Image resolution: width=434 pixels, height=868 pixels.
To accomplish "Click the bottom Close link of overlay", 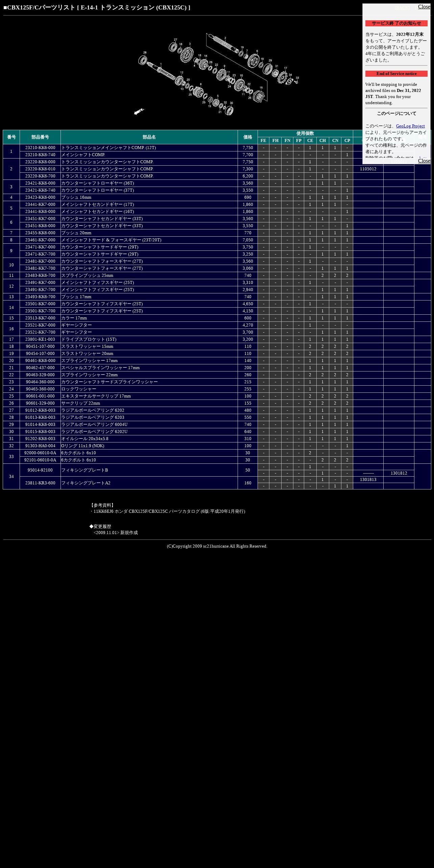I will pyautogui.click(x=424, y=161).
